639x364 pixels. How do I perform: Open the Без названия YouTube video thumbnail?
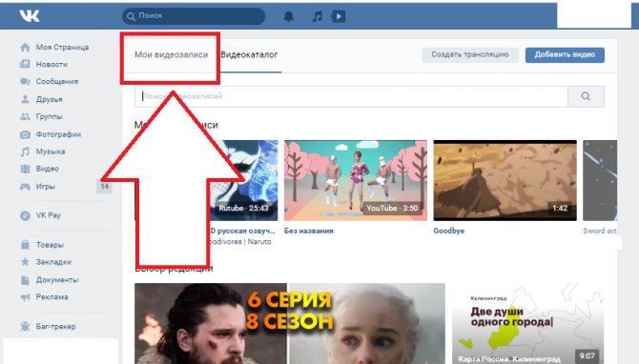356,180
